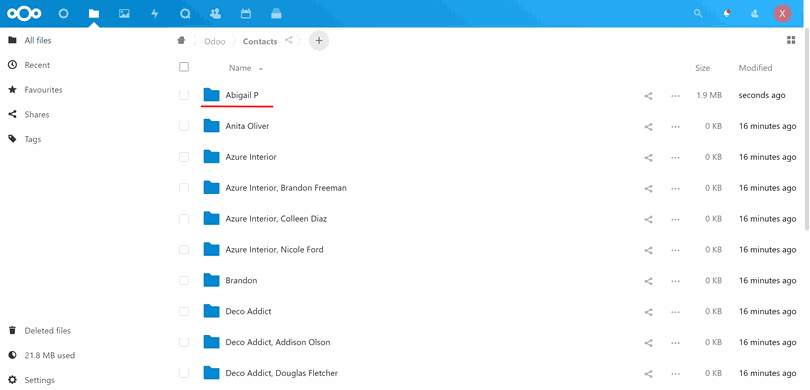The image size is (810, 390).
Task: Open the user avatar menu X
Action: pyautogui.click(x=782, y=14)
